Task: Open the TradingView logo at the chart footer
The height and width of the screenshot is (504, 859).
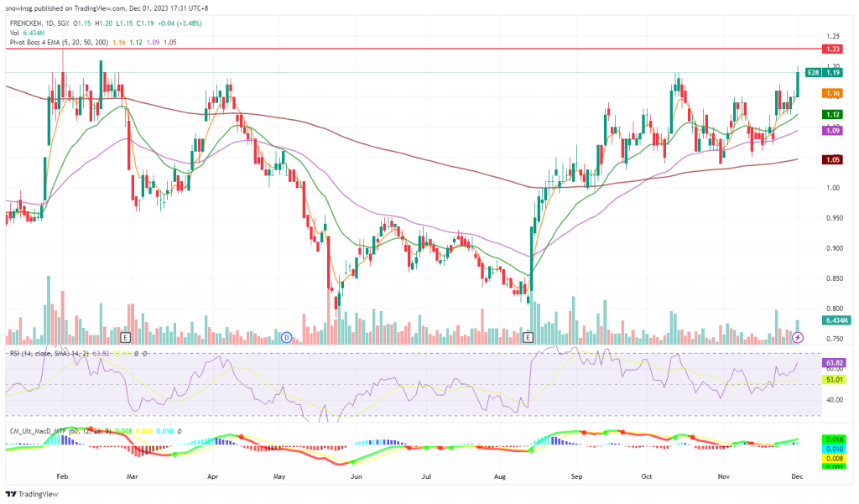Action: pos(32,494)
